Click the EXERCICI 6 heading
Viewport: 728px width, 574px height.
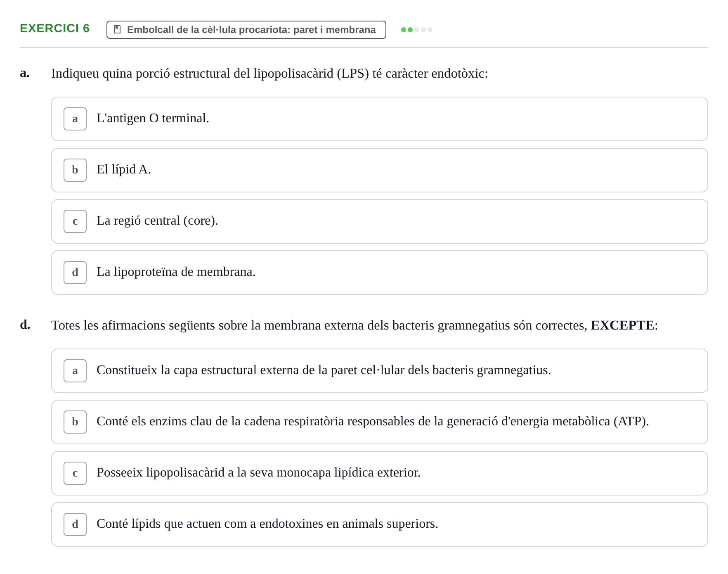(55, 28)
